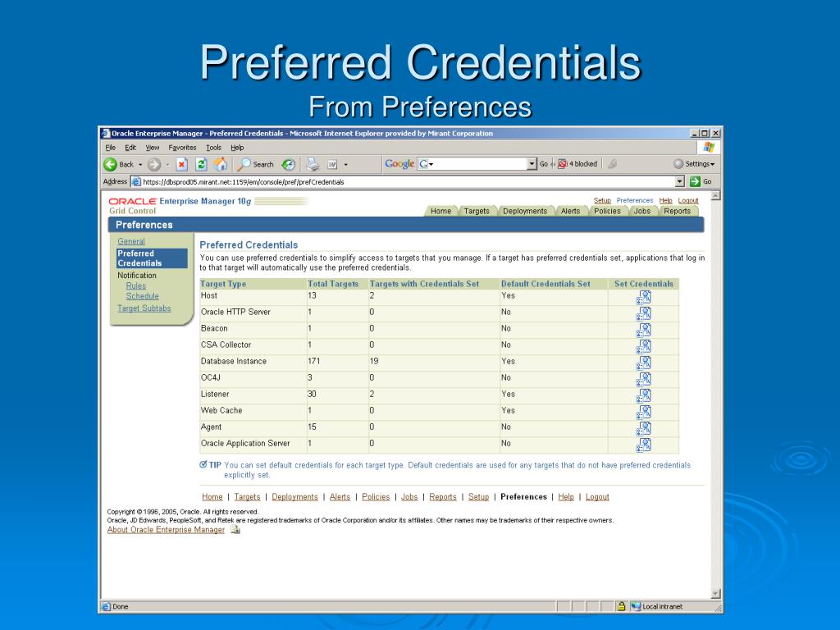This screenshot has height=630, width=840.
Task: Open the View menu
Action: (x=152, y=148)
